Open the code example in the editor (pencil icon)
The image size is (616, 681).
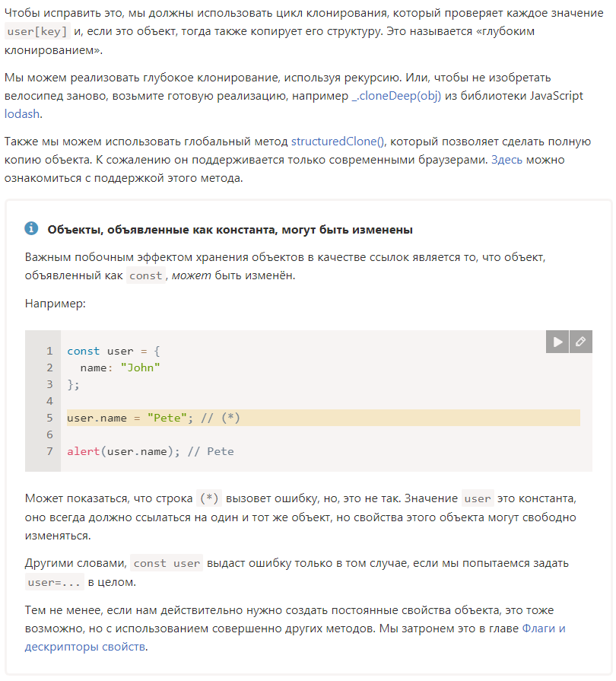point(581,342)
